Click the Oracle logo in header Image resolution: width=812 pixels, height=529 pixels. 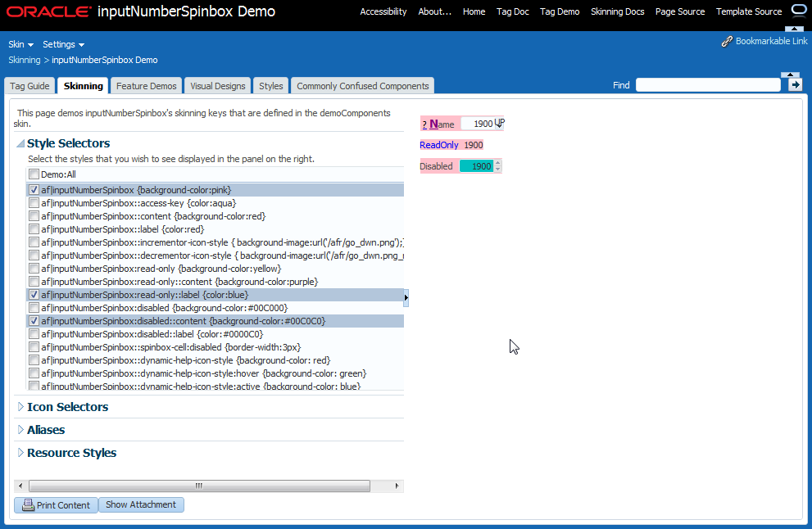(x=48, y=11)
